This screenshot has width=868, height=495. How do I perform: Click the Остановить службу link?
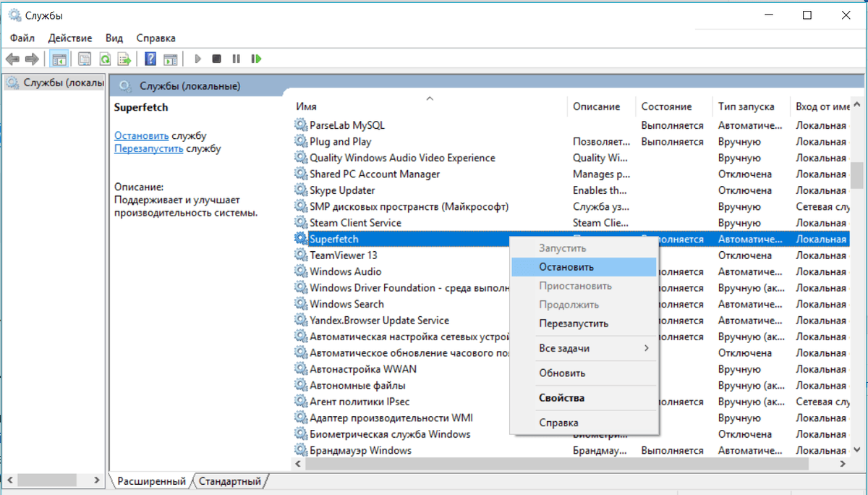142,135
